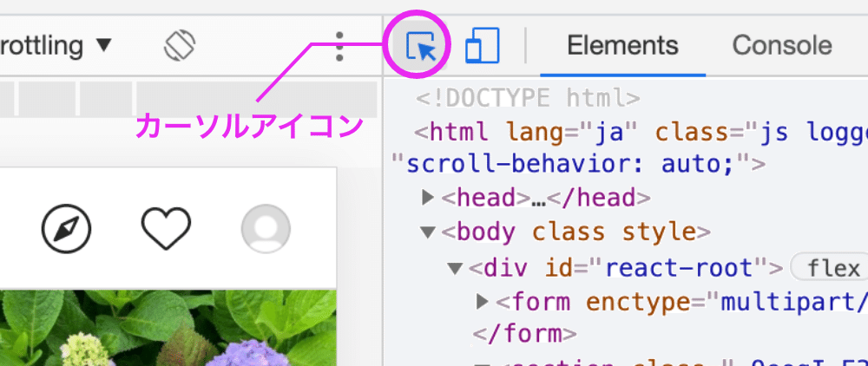Select the div id="react-root" element
This screenshot has width=868, height=366.
[625, 268]
